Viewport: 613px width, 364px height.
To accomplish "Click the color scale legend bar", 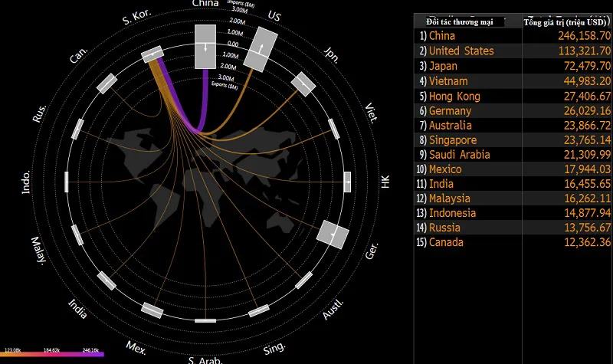I will 52,354.
